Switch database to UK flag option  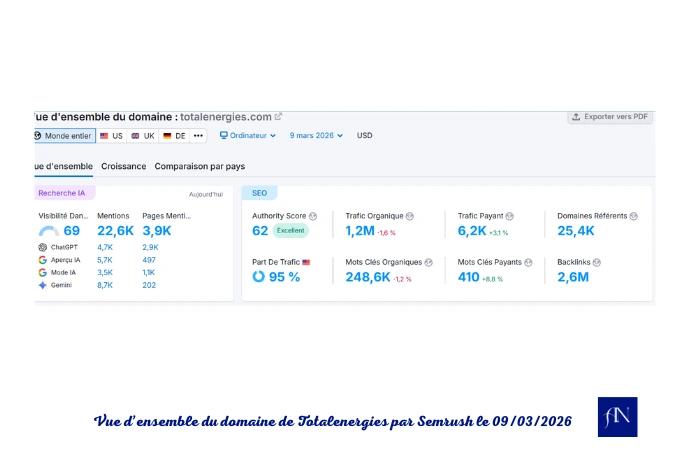coord(143,136)
